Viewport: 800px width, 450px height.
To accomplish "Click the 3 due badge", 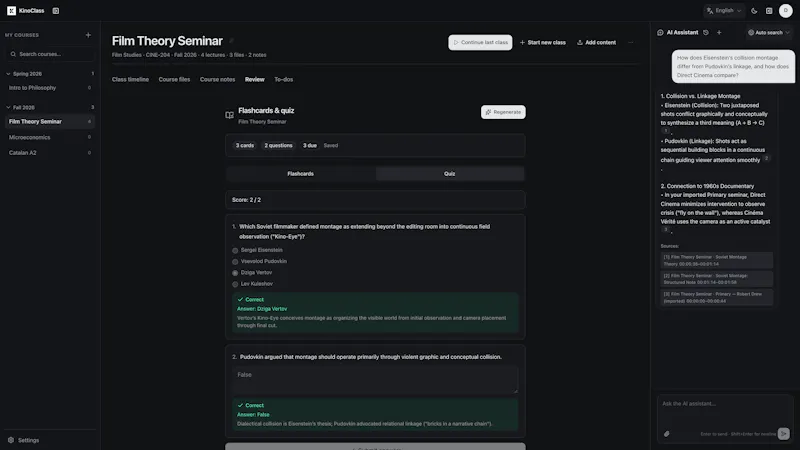I will click(x=310, y=145).
